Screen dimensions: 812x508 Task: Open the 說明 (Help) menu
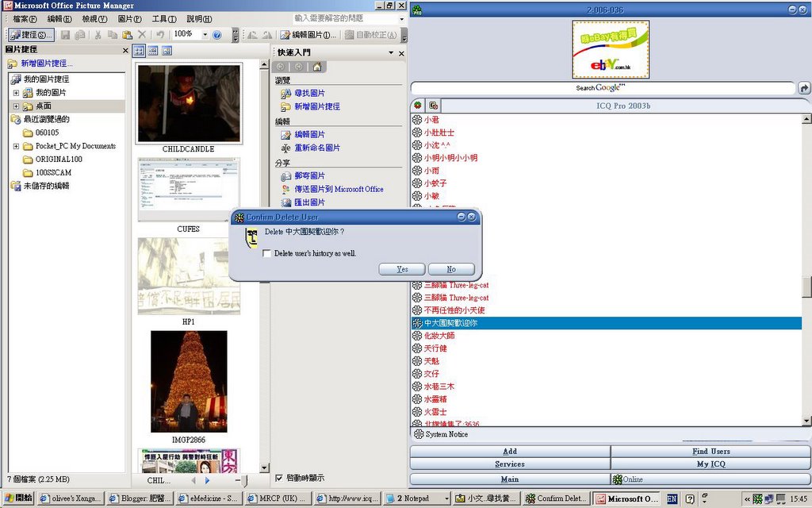(199, 19)
